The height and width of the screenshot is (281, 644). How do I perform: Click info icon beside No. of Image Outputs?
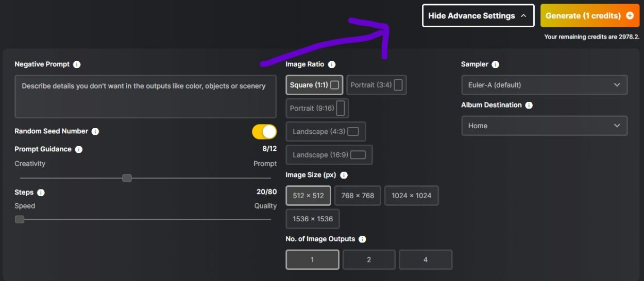click(362, 239)
